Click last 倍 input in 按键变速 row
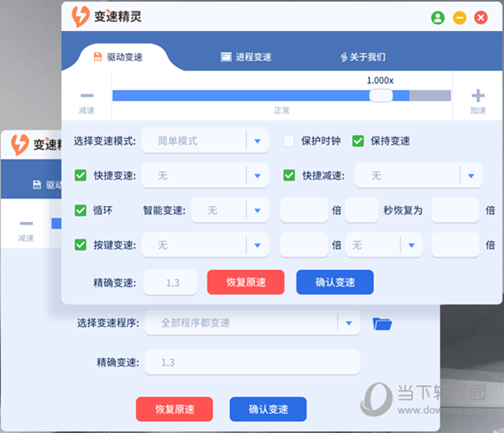The height and width of the screenshot is (433, 504). tap(455, 245)
